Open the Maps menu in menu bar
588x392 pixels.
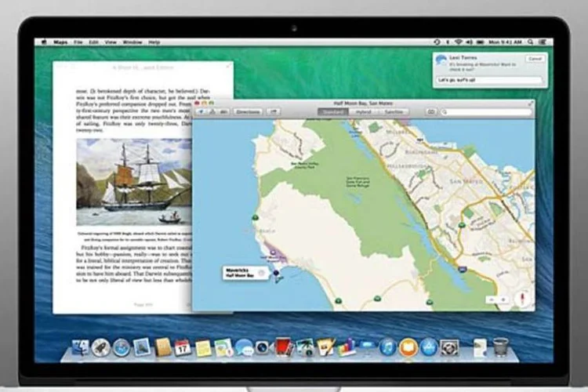(x=60, y=42)
